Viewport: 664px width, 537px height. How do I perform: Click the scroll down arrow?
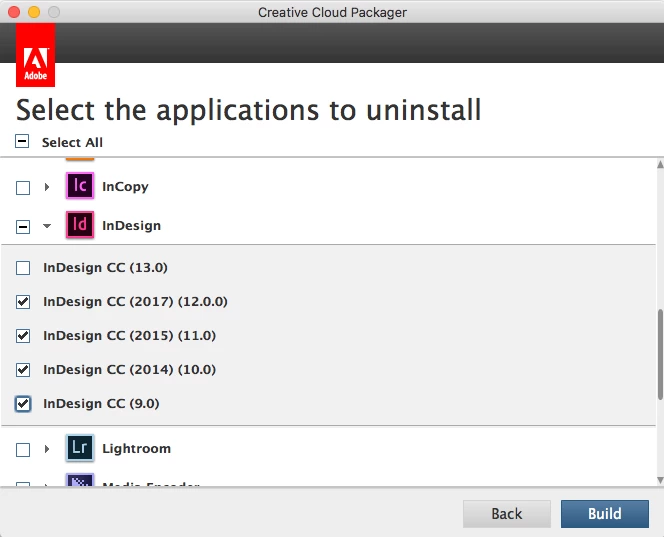pos(660,480)
